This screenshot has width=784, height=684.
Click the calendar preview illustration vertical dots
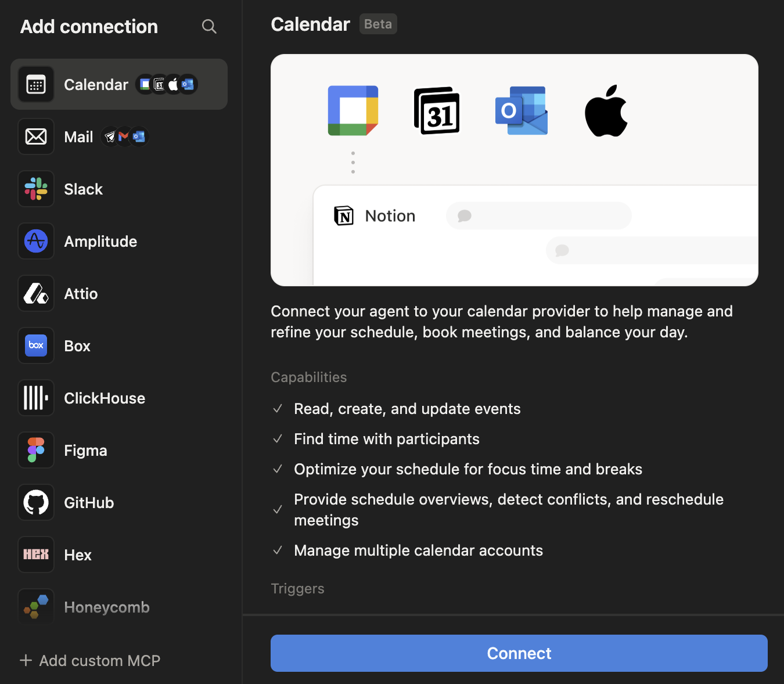pyautogui.click(x=353, y=162)
